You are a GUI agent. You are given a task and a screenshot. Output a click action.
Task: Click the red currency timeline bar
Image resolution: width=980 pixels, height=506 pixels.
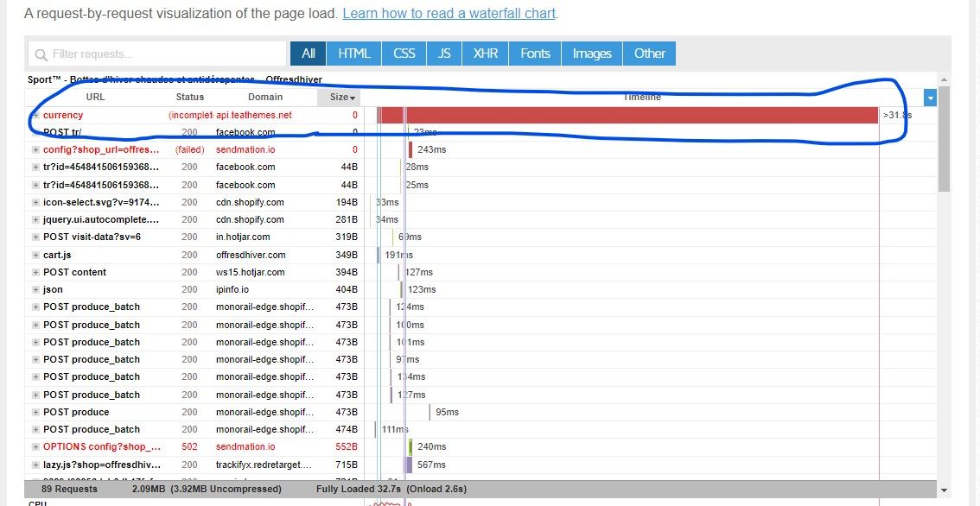628,115
